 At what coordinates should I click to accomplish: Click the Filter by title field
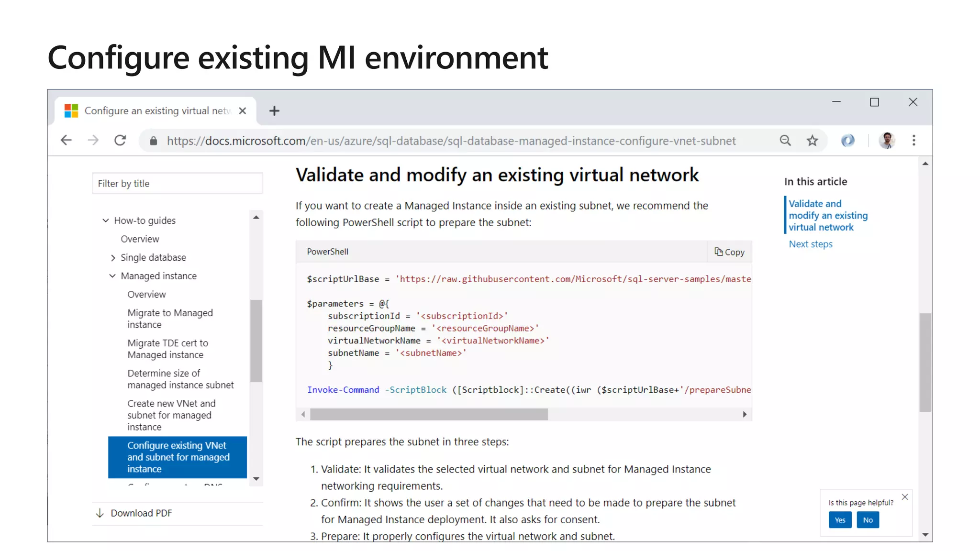pos(177,184)
